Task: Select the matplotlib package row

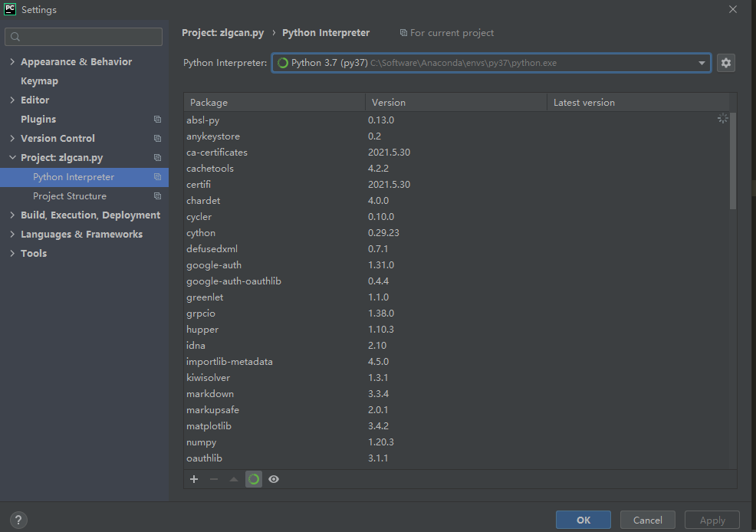Action: (x=456, y=426)
